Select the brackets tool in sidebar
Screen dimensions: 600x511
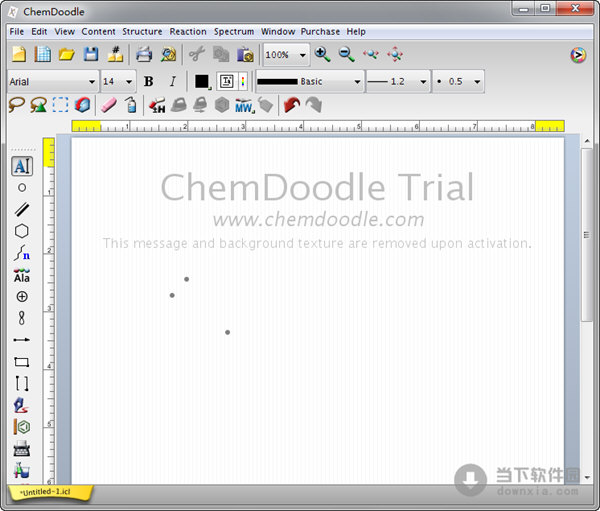[x=22, y=384]
